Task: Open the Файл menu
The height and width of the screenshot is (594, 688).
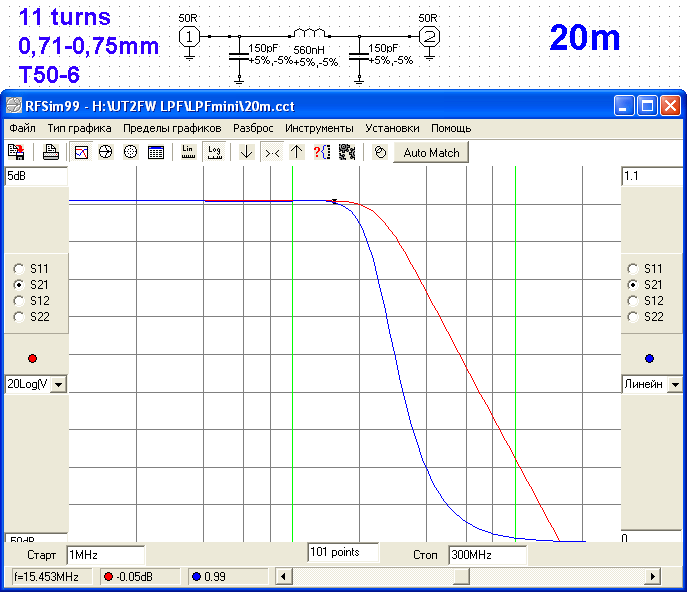Action: [x=22, y=128]
